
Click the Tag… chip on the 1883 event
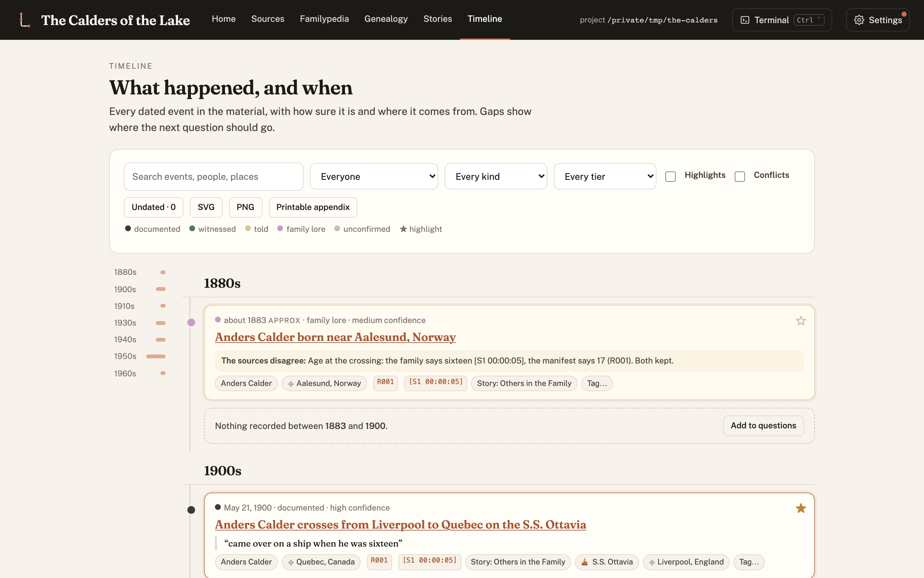pyautogui.click(x=597, y=383)
